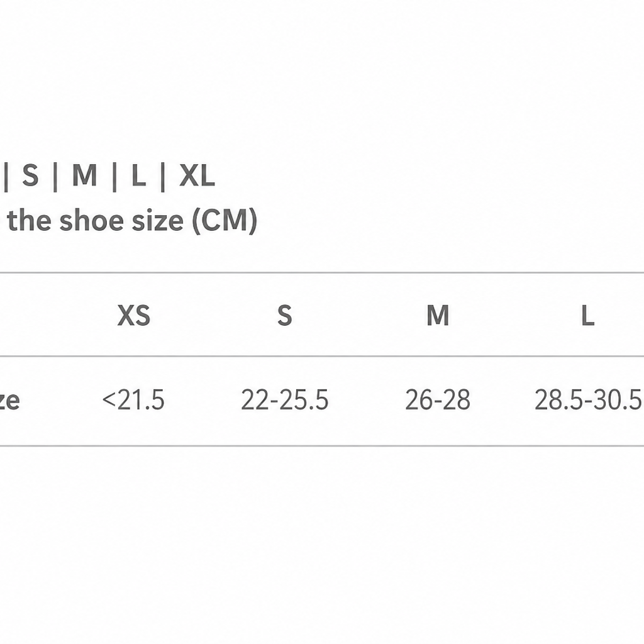Click the divider bar between M and L
This screenshot has height=644, width=644.
pos(114,177)
